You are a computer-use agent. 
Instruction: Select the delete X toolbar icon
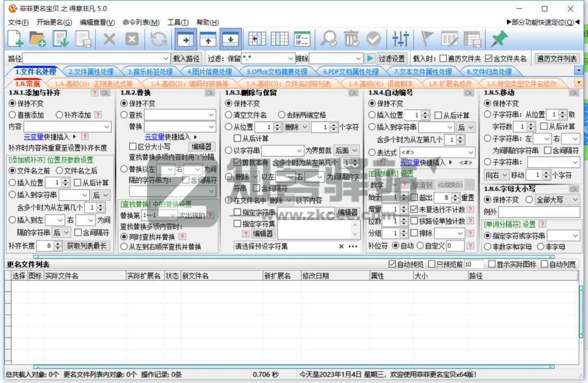point(108,39)
